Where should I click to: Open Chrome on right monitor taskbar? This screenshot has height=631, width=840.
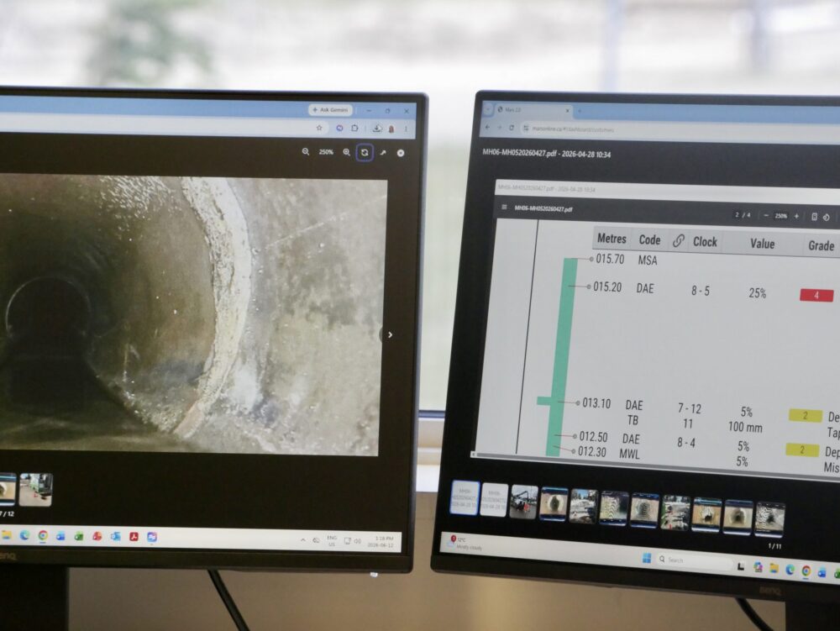click(x=806, y=571)
